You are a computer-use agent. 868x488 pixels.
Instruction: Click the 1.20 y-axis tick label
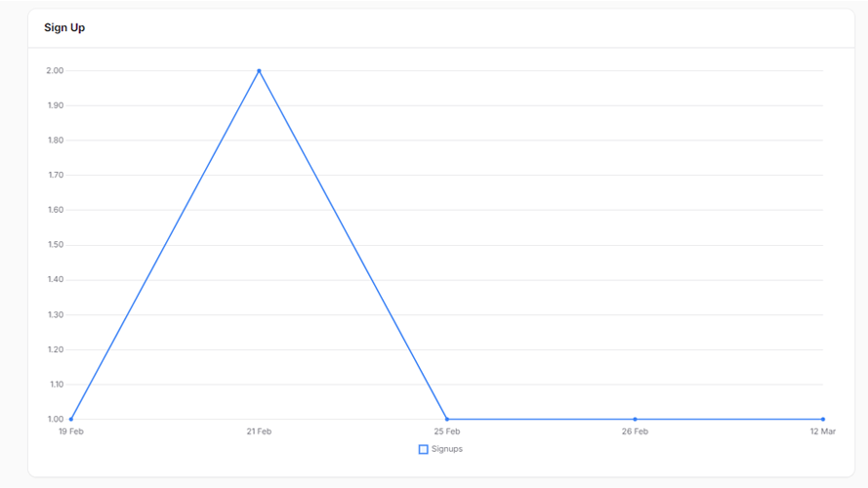tap(55, 349)
